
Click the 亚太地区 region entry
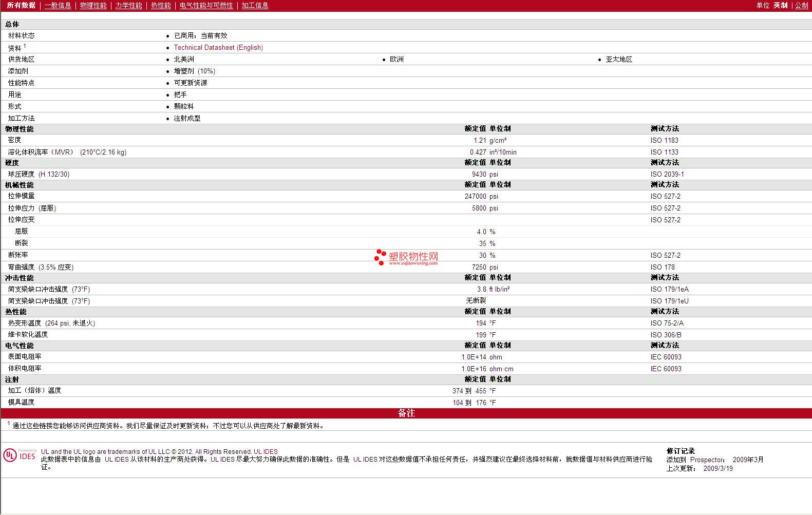(619, 59)
